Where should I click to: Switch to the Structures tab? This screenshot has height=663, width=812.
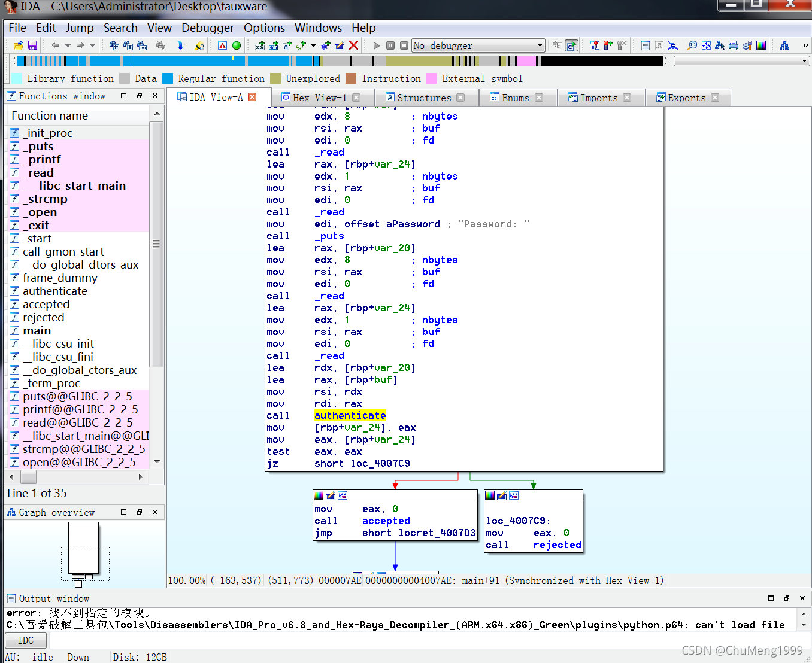[423, 98]
